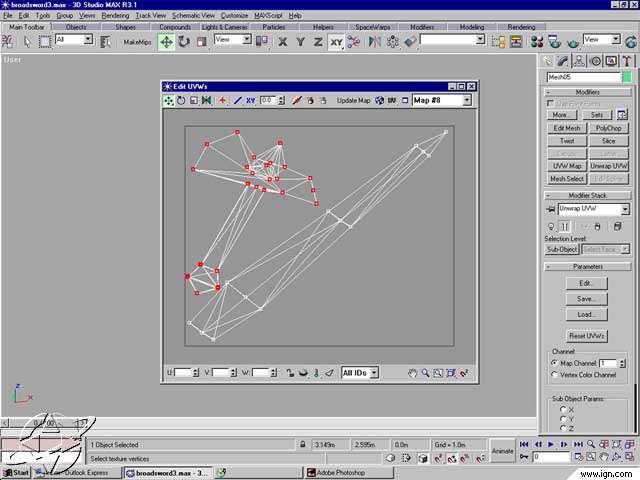The image size is (640, 480).
Task: Open the Customize menu
Action: click(x=234, y=16)
